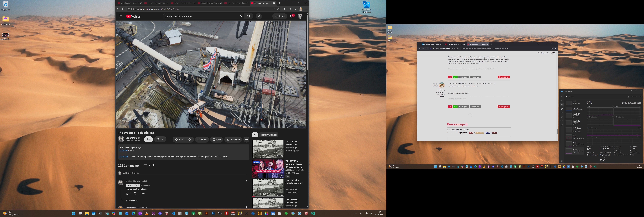Click the Windows Start button on left taskbar
Viewport: 644px width, 217px height.
coord(73,213)
